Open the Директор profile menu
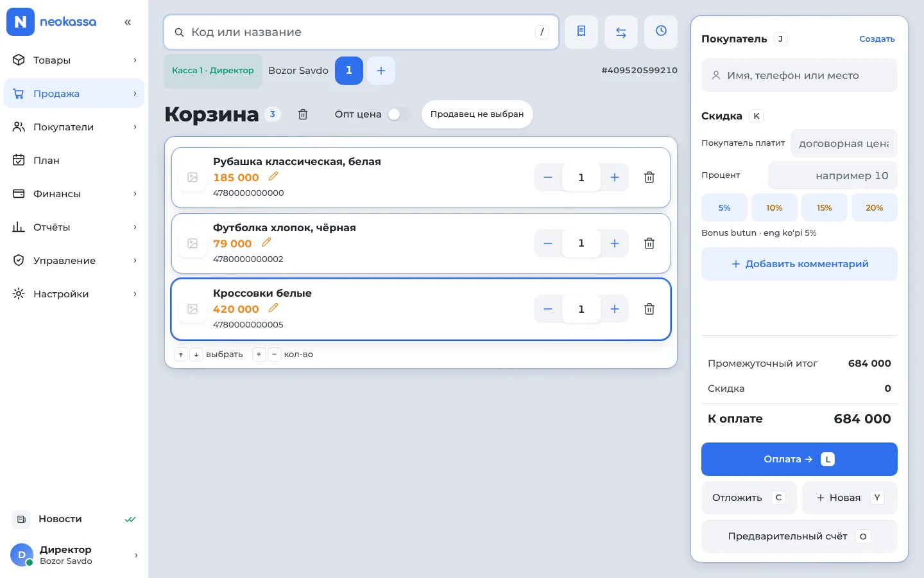 74,555
